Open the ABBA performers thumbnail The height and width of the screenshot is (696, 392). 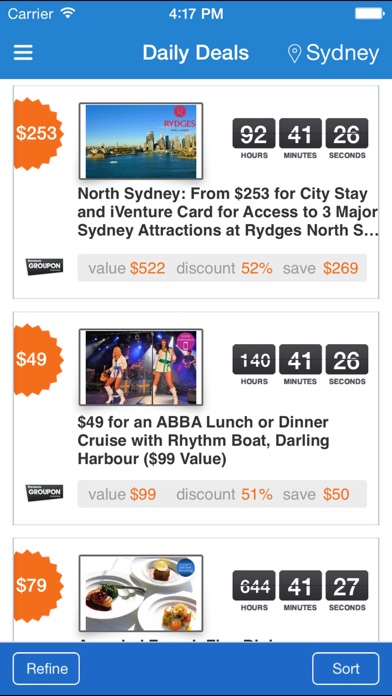[x=141, y=367]
